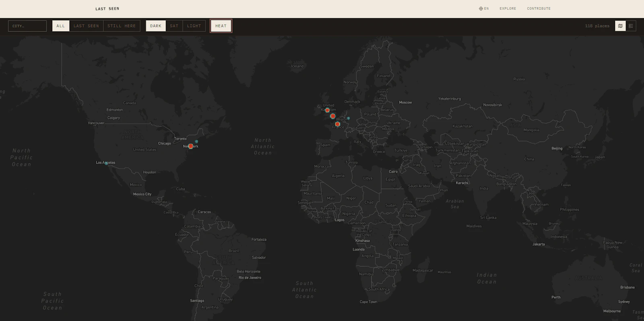
Task: Click the Jakarta map label
Action: tap(539, 244)
